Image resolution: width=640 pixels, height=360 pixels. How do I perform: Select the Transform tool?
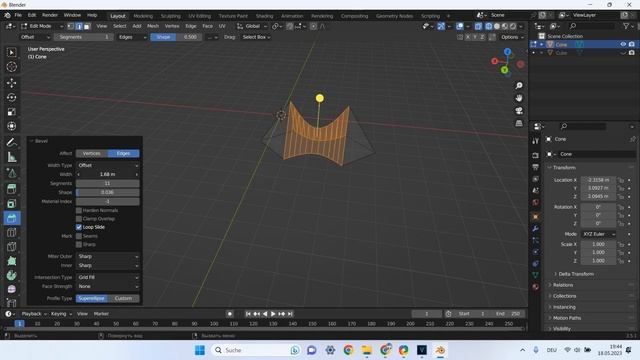click(x=11, y=126)
